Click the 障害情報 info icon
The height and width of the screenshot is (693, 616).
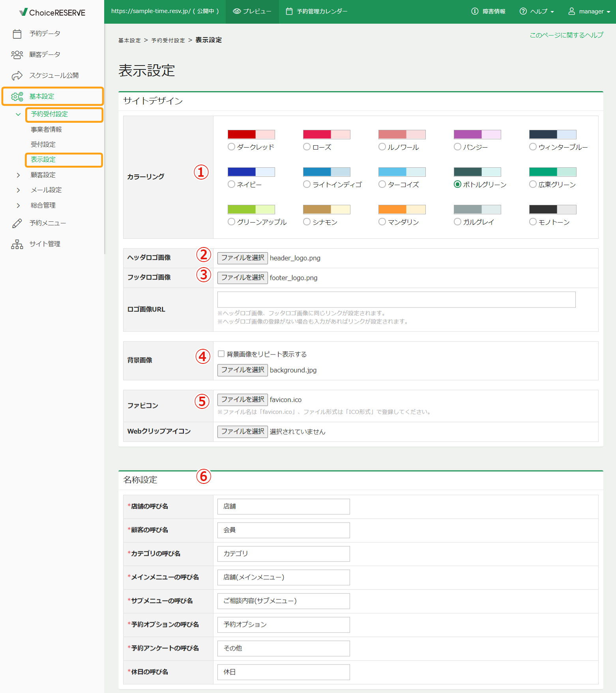pyautogui.click(x=475, y=11)
